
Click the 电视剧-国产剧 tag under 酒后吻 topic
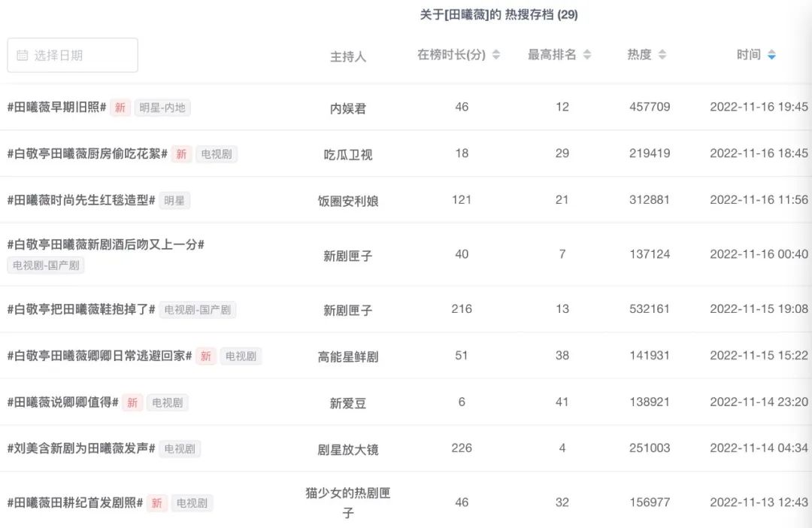coord(46,266)
